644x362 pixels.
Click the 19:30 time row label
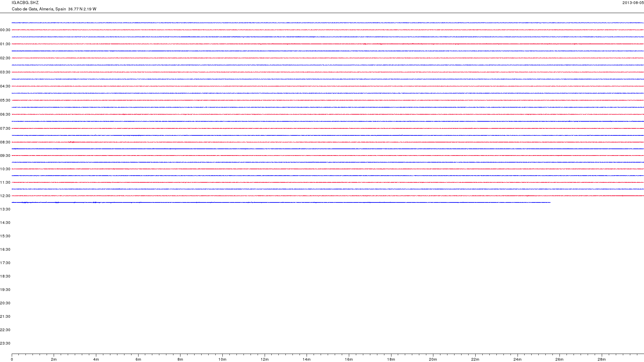(5, 290)
